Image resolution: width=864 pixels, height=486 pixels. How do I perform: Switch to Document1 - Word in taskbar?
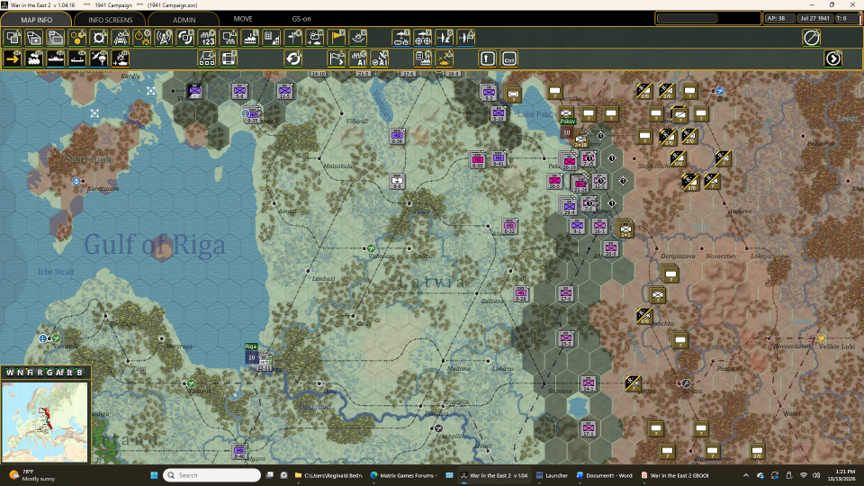(604, 475)
